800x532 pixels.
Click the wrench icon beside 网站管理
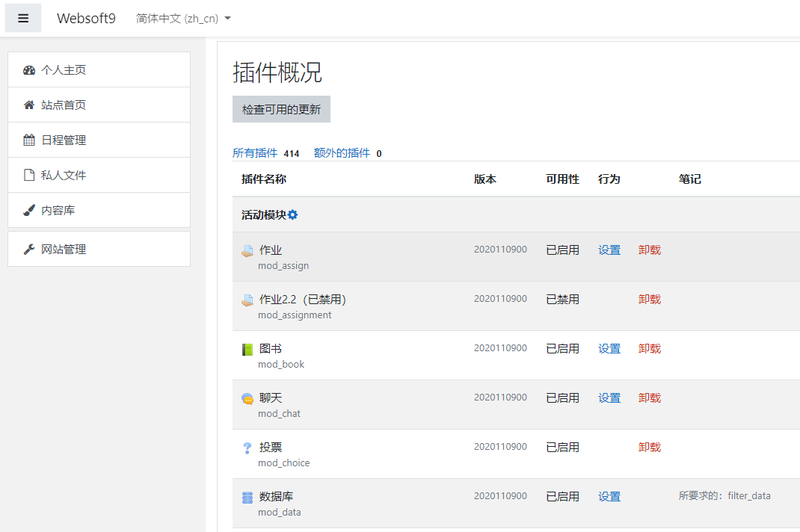29,250
